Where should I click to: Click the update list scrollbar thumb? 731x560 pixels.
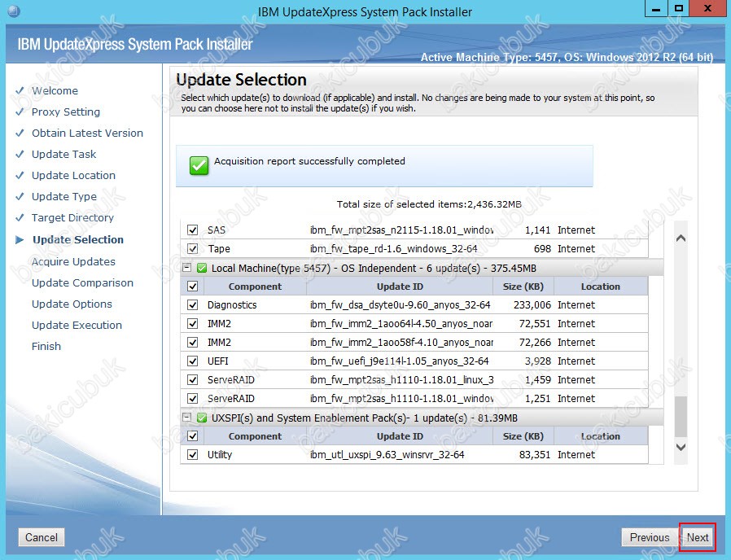(x=681, y=416)
